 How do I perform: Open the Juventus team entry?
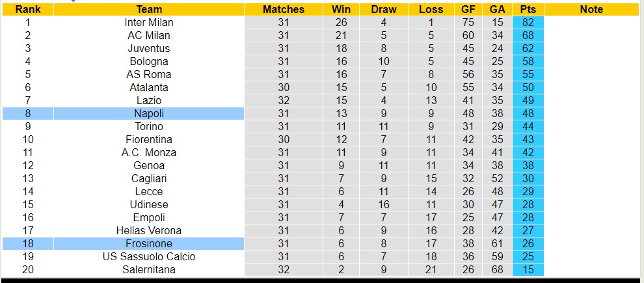[x=149, y=48]
